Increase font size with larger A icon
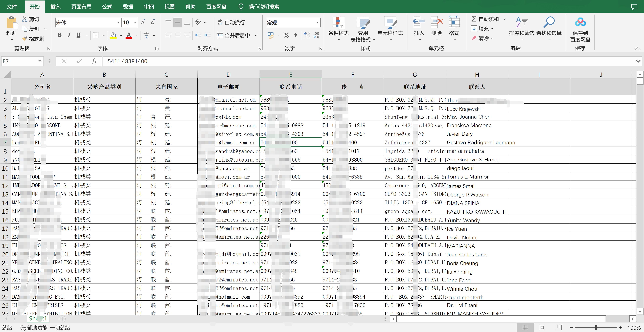This screenshot has height=332, width=644. [x=143, y=23]
